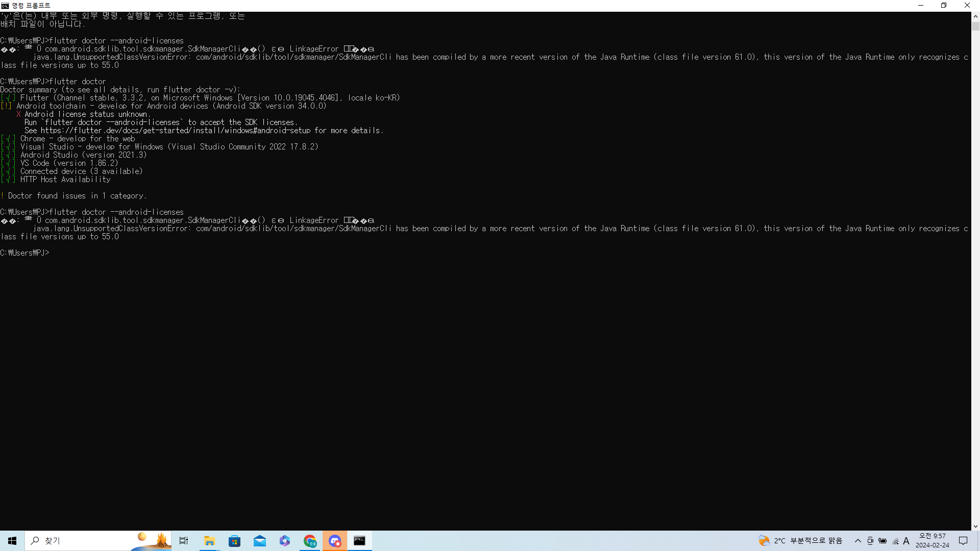Click the "Chrome - develop for the web" line
The height and width of the screenshot is (551, 980).
[78, 139]
